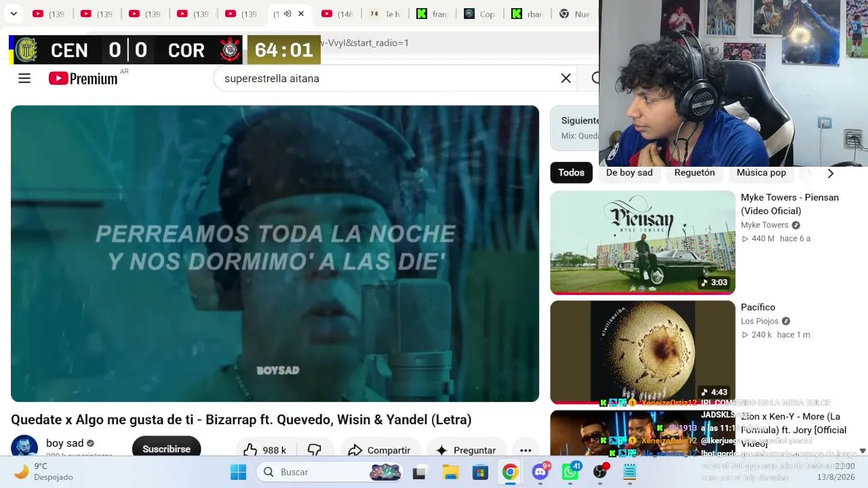
Task: Switch to the Kick 'rban' tab
Action: click(x=527, y=14)
